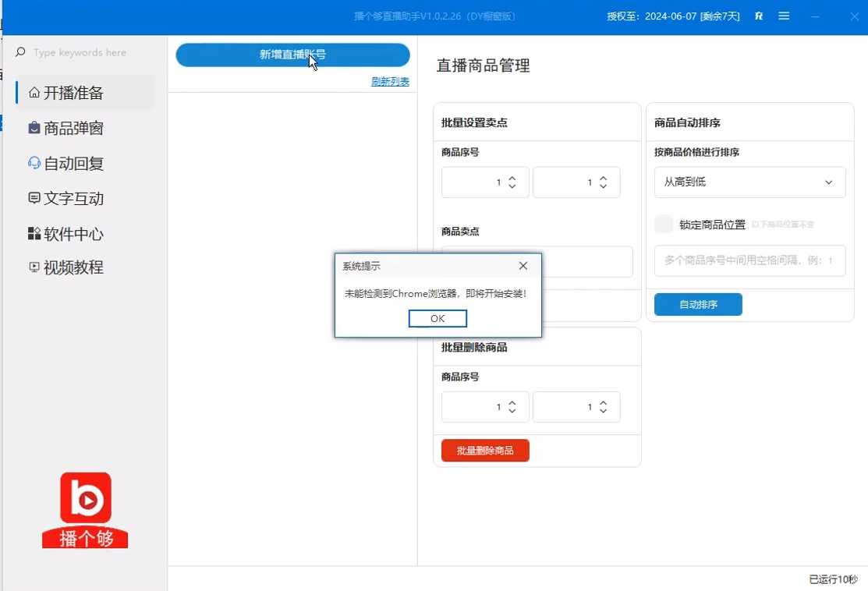Click the 刷新列表 link
The width and height of the screenshot is (868, 591).
[x=390, y=82]
